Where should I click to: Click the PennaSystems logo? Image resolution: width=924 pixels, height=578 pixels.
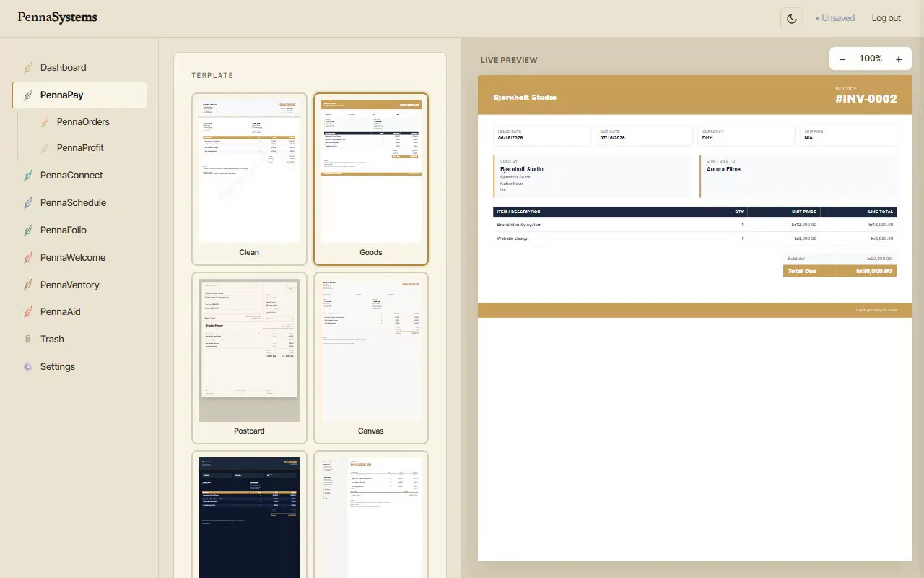point(58,17)
